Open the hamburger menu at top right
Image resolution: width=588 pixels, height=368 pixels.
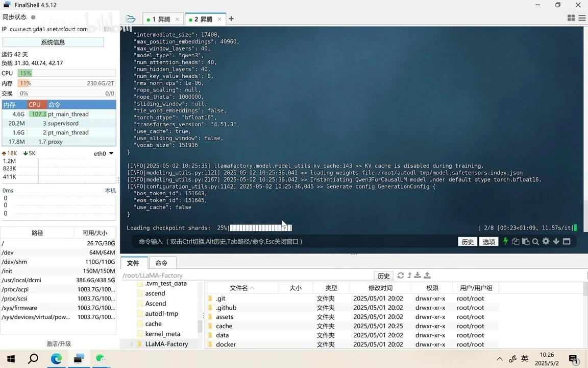(582, 18)
